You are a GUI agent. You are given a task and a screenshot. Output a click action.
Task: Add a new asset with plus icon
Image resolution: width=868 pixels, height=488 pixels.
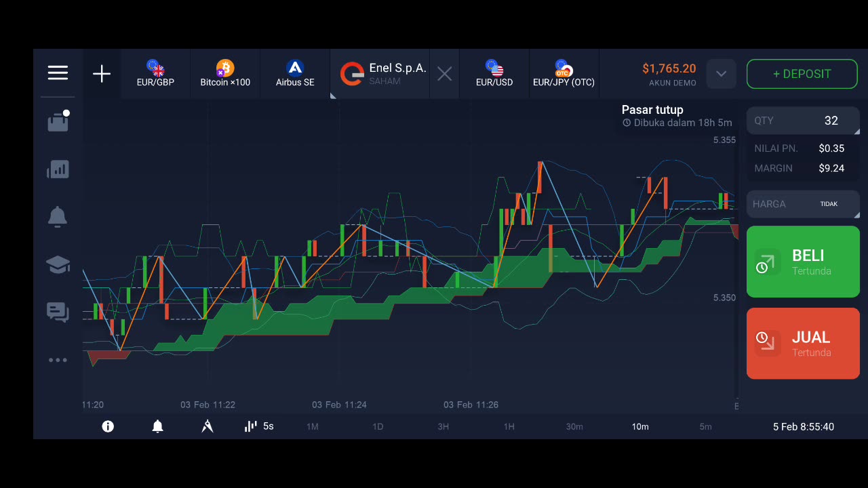point(102,74)
